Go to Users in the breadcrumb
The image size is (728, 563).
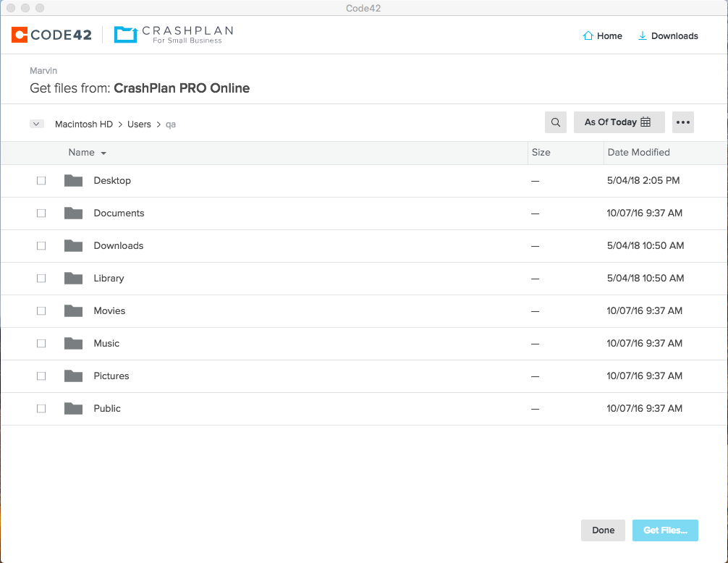click(x=139, y=124)
